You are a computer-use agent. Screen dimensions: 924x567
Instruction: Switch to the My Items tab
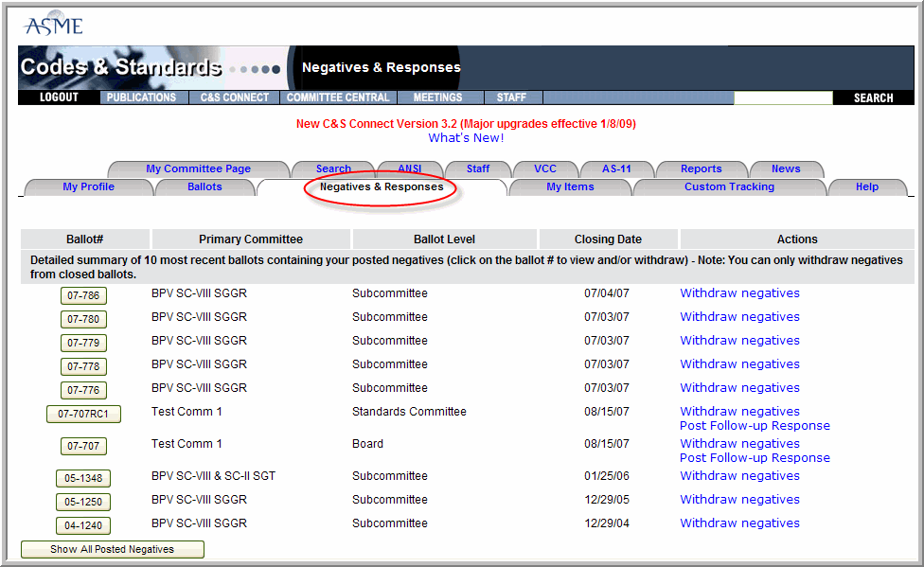(570, 186)
